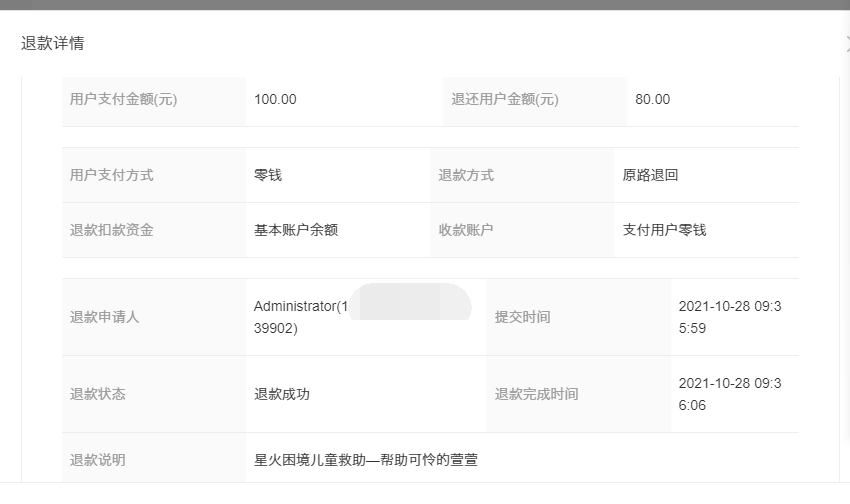The image size is (850, 504).
Task: Select the paid amount 100.00
Action: pyautogui.click(x=275, y=99)
